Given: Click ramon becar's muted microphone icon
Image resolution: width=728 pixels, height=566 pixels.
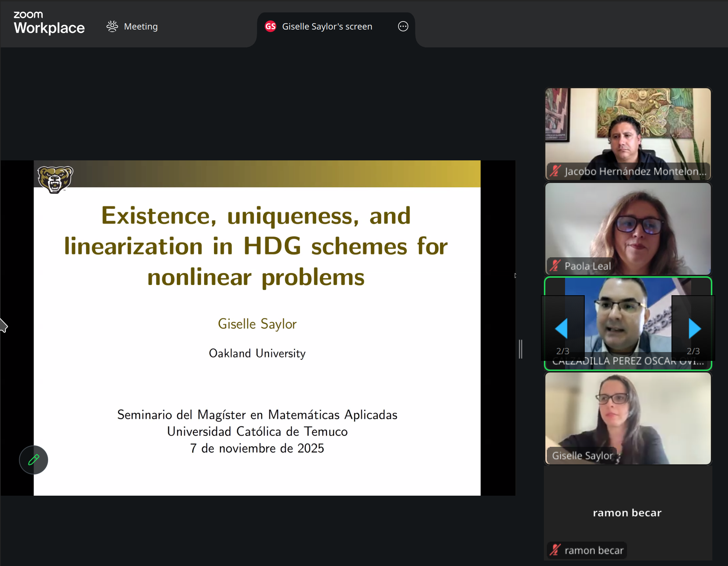Looking at the screenshot, I should click(555, 550).
